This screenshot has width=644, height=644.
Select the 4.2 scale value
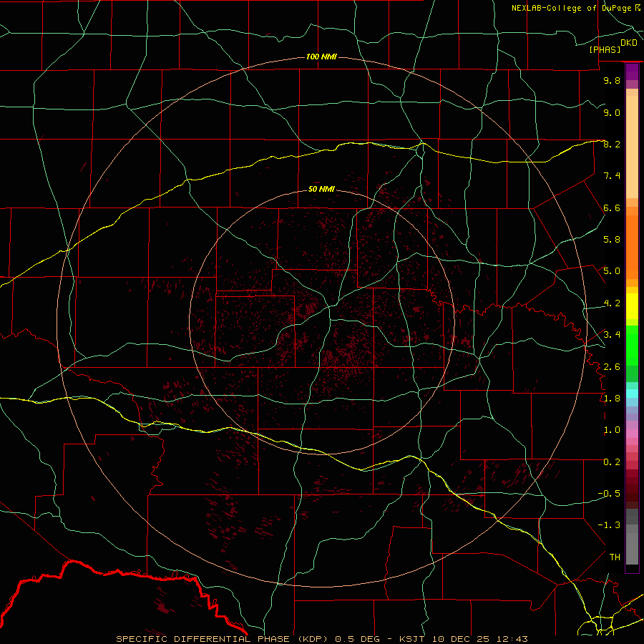pos(612,303)
